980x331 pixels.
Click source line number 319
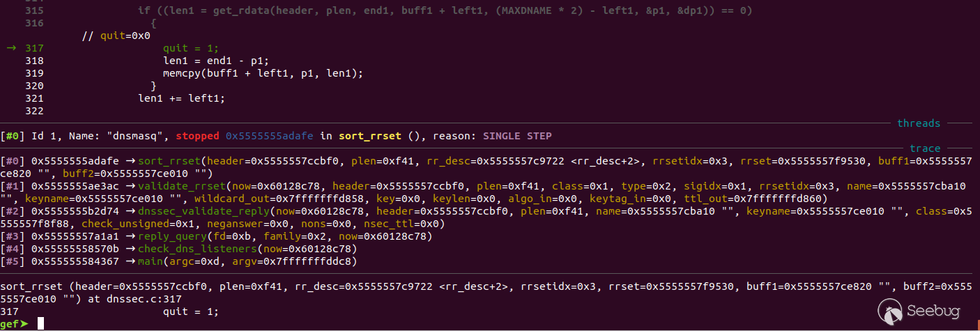(33, 73)
